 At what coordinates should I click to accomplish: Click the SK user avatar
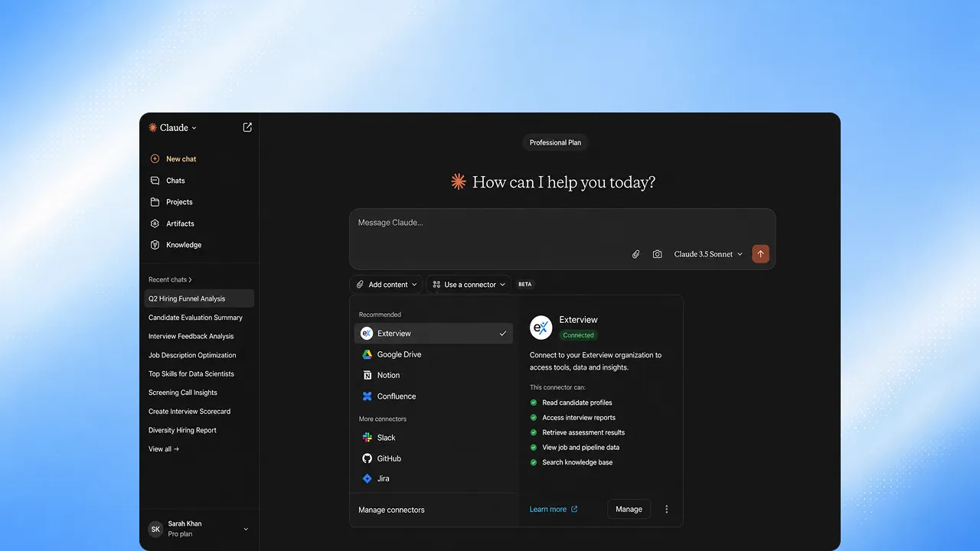pyautogui.click(x=155, y=529)
